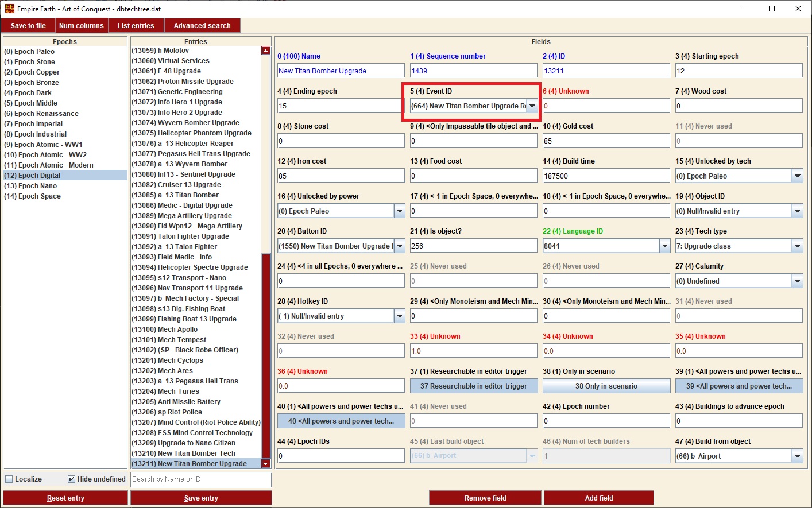Select entry (13060) Virtual Services
Image resolution: width=812 pixels, height=508 pixels.
click(196, 61)
